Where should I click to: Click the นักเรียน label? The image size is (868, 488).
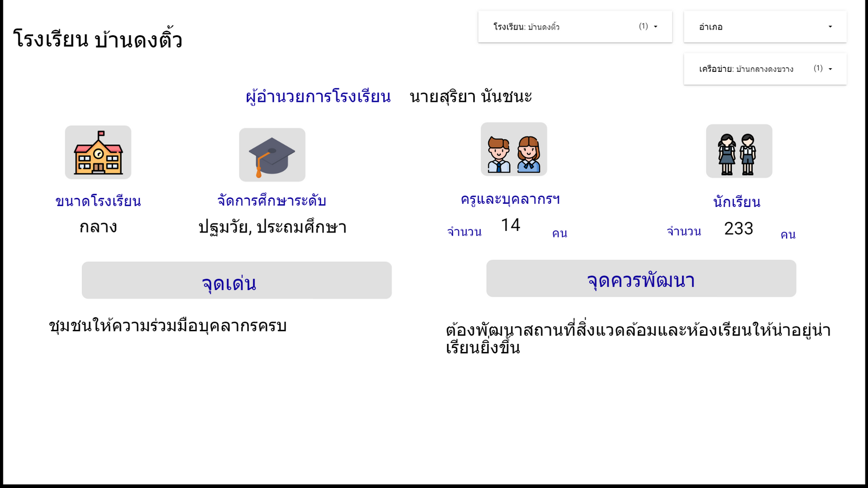[736, 202]
